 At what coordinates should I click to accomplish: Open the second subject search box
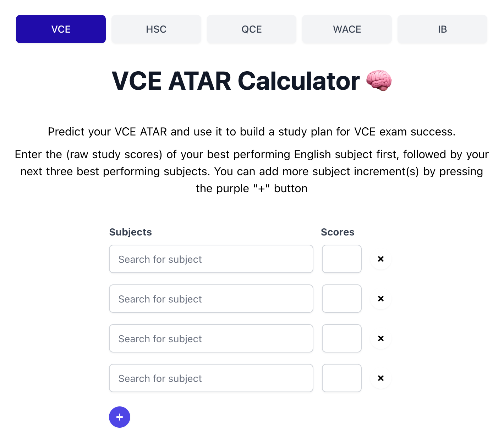click(x=211, y=299)
